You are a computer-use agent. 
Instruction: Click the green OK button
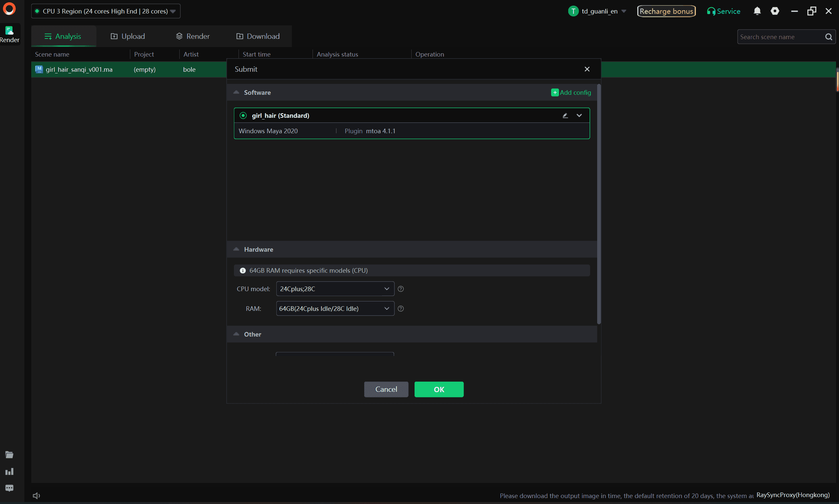(x=439, y=389)
